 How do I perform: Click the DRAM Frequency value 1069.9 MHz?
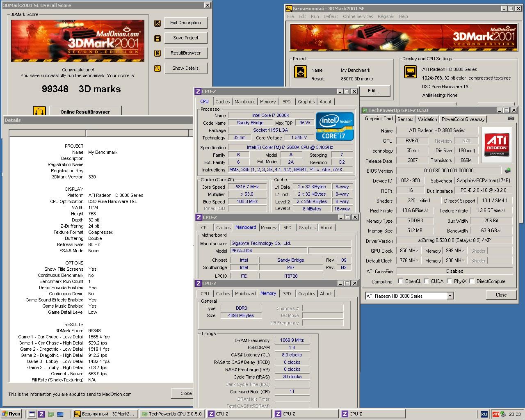[292, 340]
